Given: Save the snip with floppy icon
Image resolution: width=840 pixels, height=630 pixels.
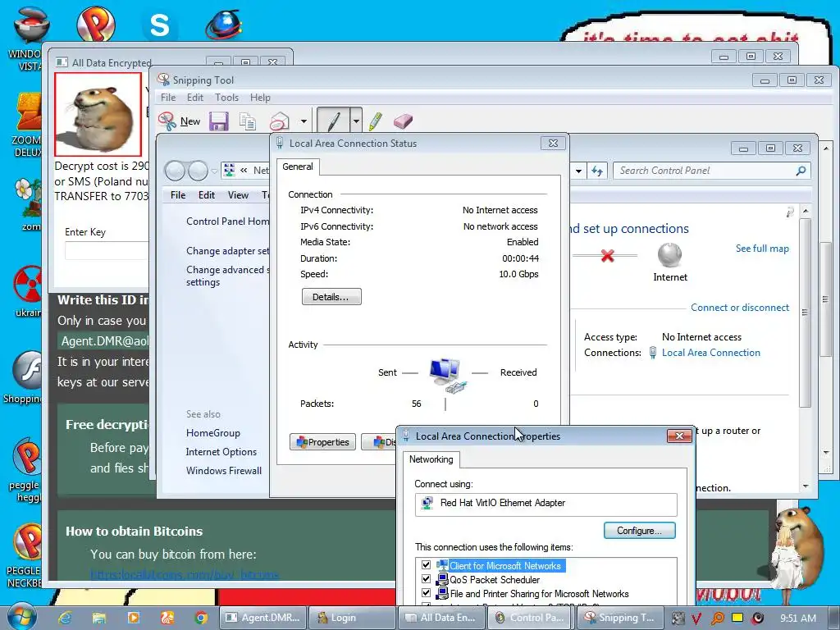Looking at the screenshot, I should point(219,121).
